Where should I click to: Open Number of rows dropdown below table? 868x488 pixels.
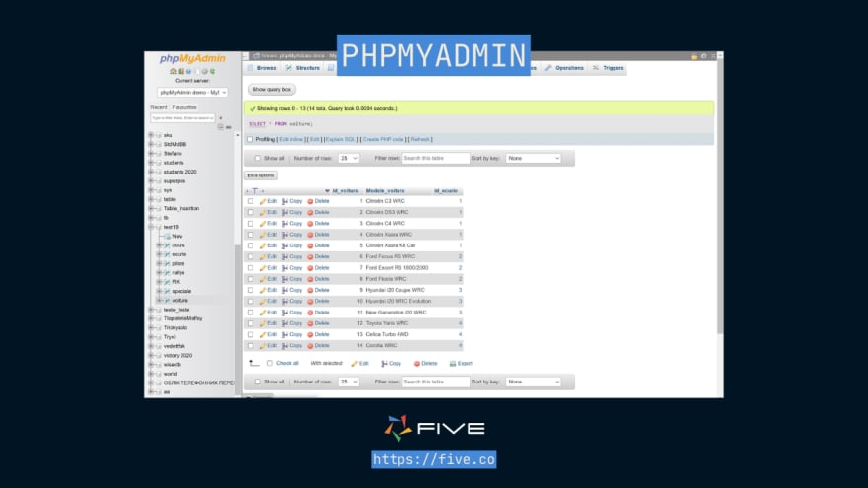point(349,382)
